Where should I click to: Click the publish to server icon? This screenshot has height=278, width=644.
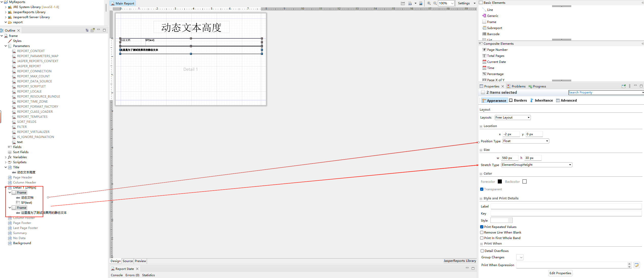click(421, 3)
